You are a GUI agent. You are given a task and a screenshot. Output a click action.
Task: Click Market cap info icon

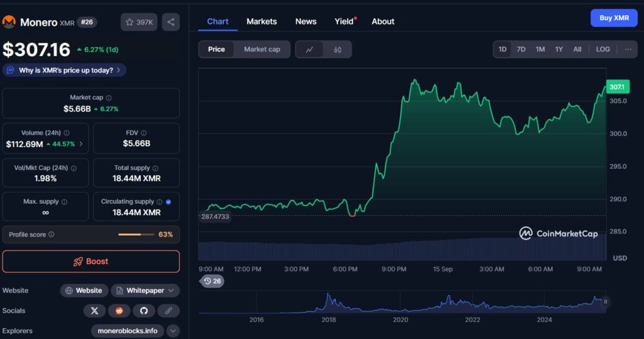coord(108,97)
